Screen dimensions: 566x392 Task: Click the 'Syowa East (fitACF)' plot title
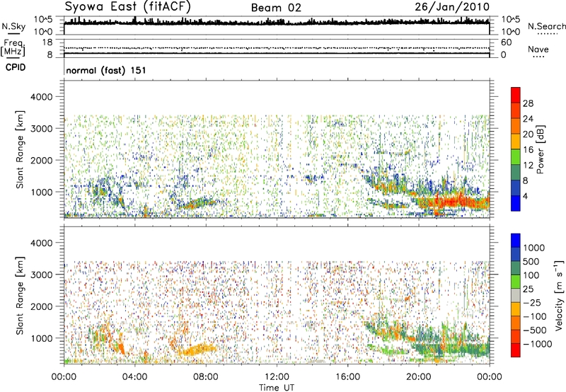pos(128,6)
